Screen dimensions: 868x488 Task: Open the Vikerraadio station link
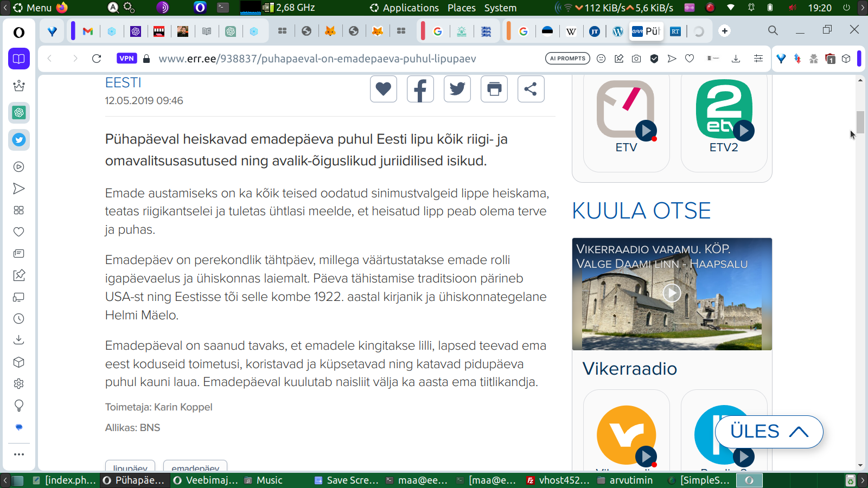coord(630,369)
